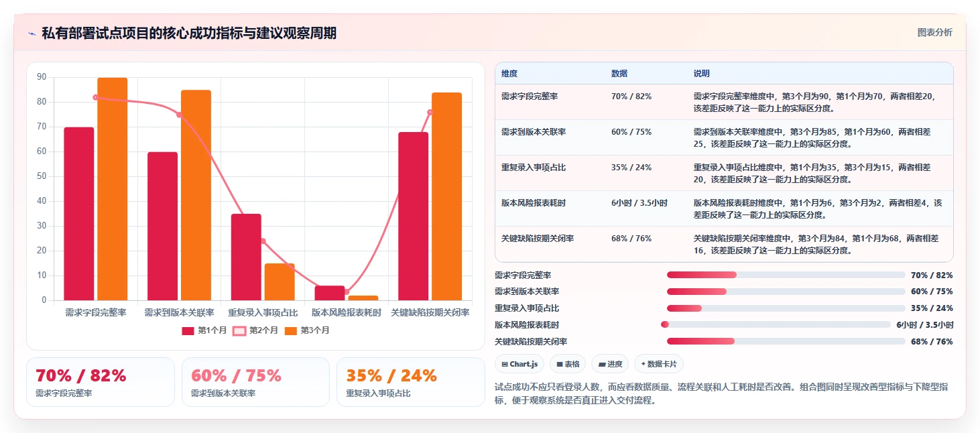980x433 pixels.
Task: Click the 关键缺陷按期关闭率 progress bar
Action: coord(786,341)
